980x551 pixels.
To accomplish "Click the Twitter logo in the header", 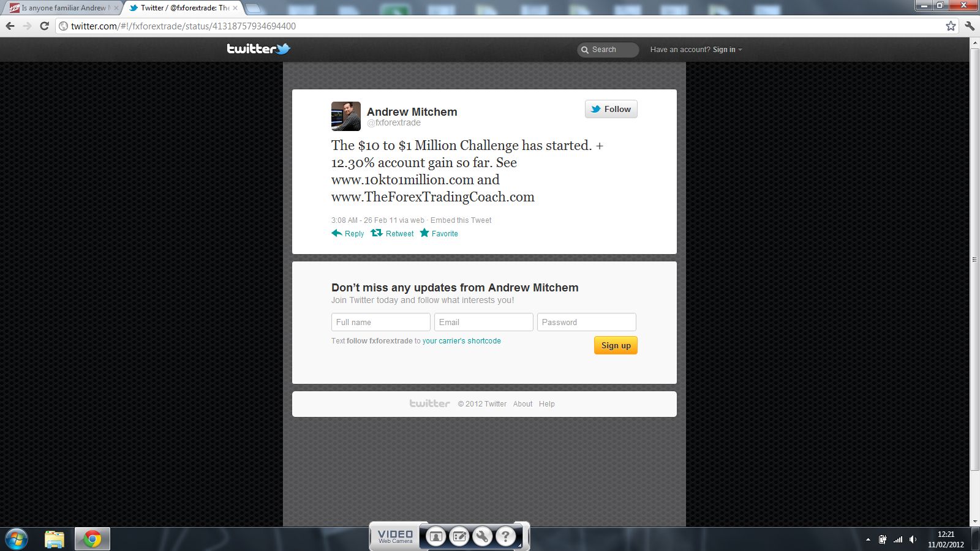I will (x=258, y=49).
